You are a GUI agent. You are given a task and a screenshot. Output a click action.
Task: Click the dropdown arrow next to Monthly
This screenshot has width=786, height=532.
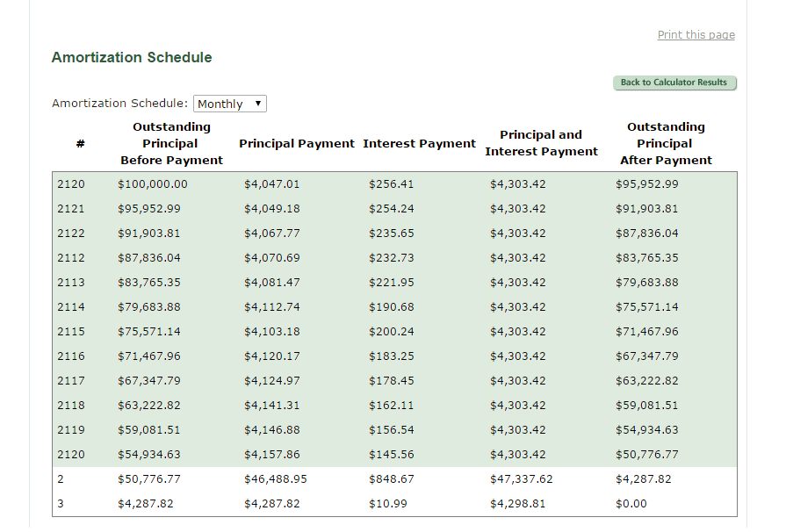click(257, 104)
